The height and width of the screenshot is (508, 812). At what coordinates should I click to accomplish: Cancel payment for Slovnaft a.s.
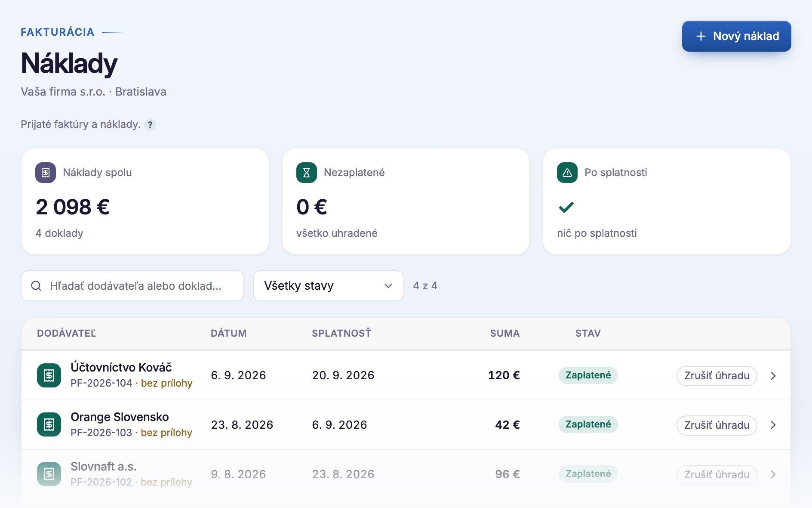717,475
